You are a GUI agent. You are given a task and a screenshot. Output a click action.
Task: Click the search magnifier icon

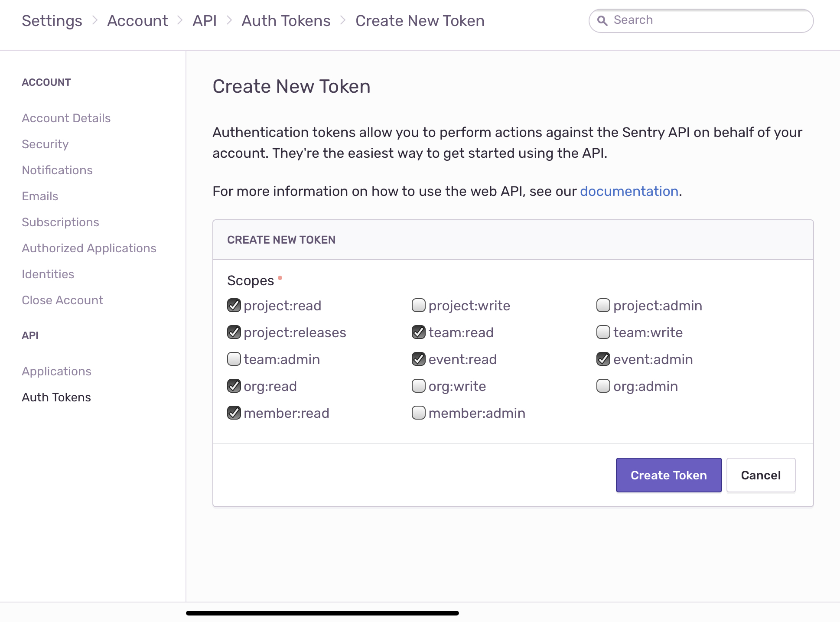(603, 20)
